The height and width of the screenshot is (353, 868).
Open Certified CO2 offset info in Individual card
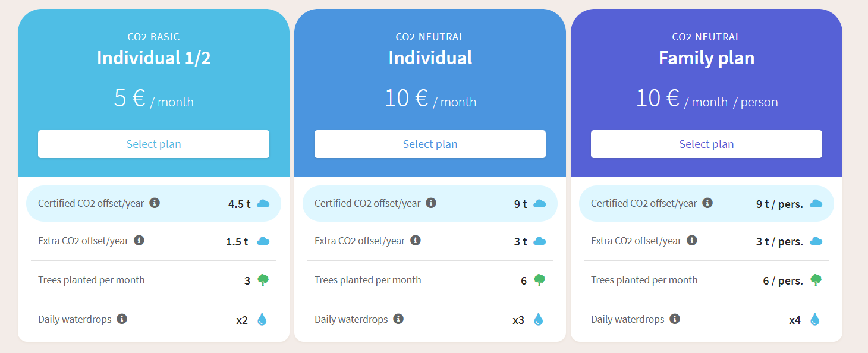[431, 203]
